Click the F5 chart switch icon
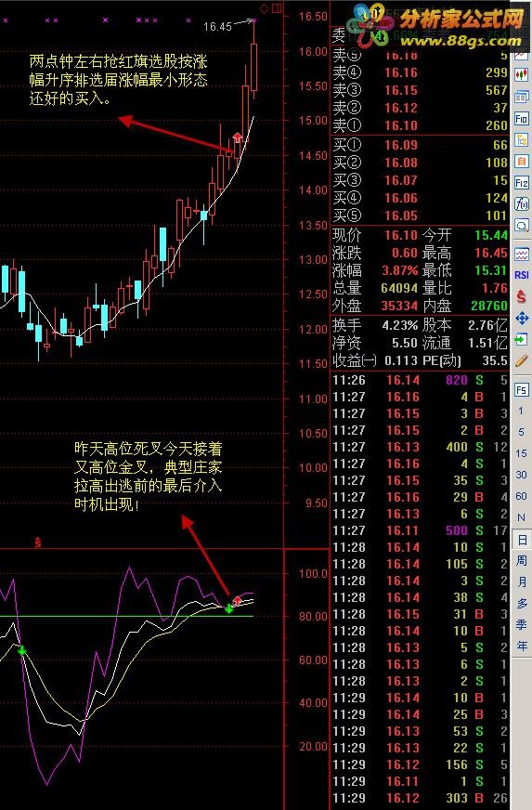The width and height of the screenshot is (532, 810). coord(521,389)
